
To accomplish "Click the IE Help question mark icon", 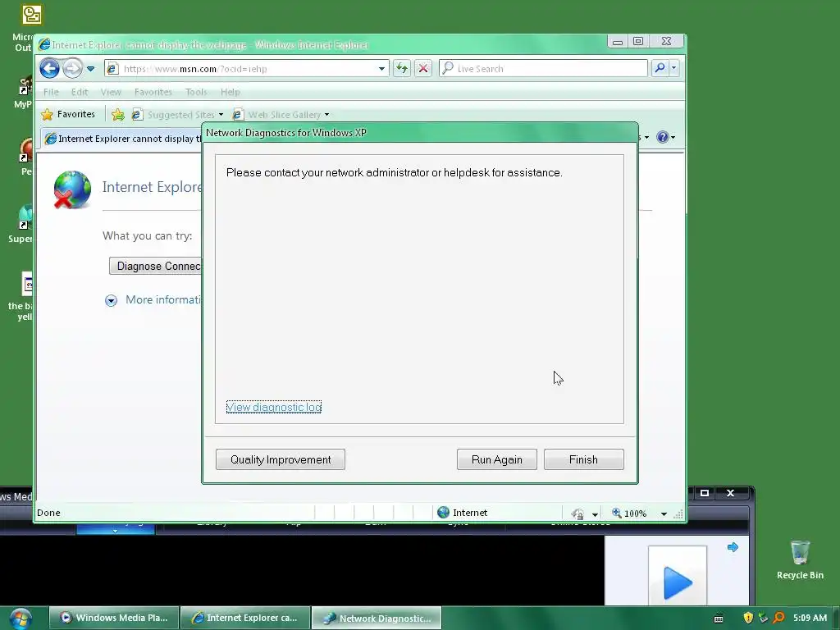I will 663,137.
